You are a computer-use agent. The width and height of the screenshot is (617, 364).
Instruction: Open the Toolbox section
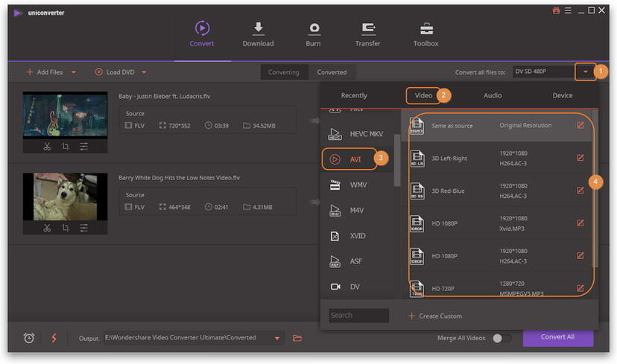click(425, 34)
